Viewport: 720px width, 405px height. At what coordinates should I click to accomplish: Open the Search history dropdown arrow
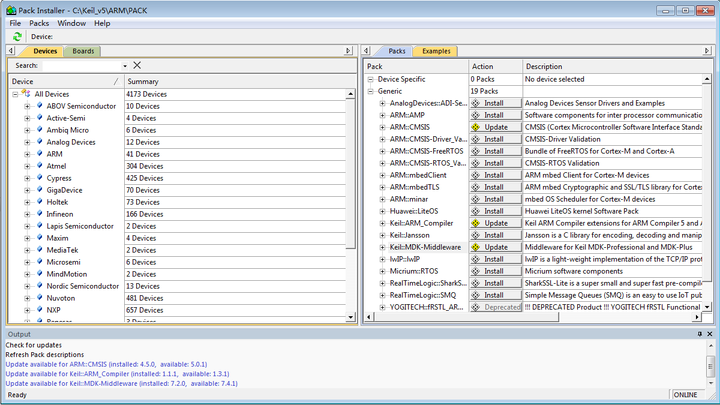tap(125, 66)
